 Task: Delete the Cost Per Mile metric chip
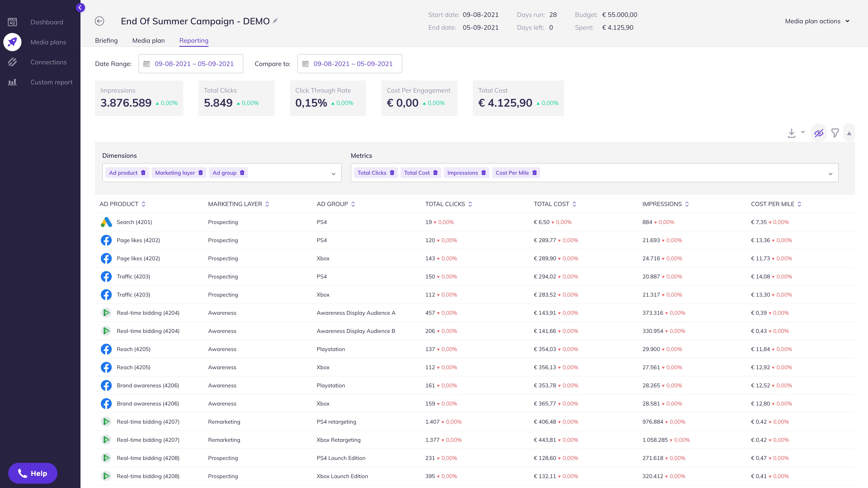tap(535, 173)
